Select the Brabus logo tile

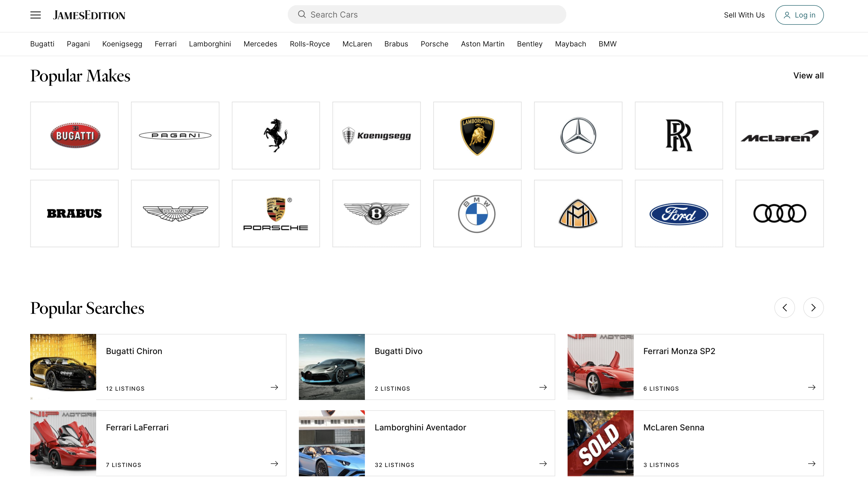(74, 213)
